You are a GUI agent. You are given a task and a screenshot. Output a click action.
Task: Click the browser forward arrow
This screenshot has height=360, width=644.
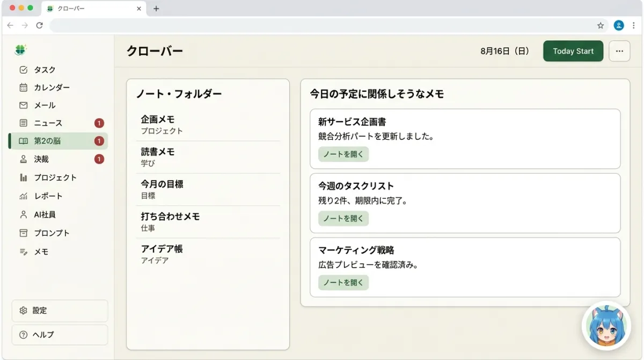25,25
